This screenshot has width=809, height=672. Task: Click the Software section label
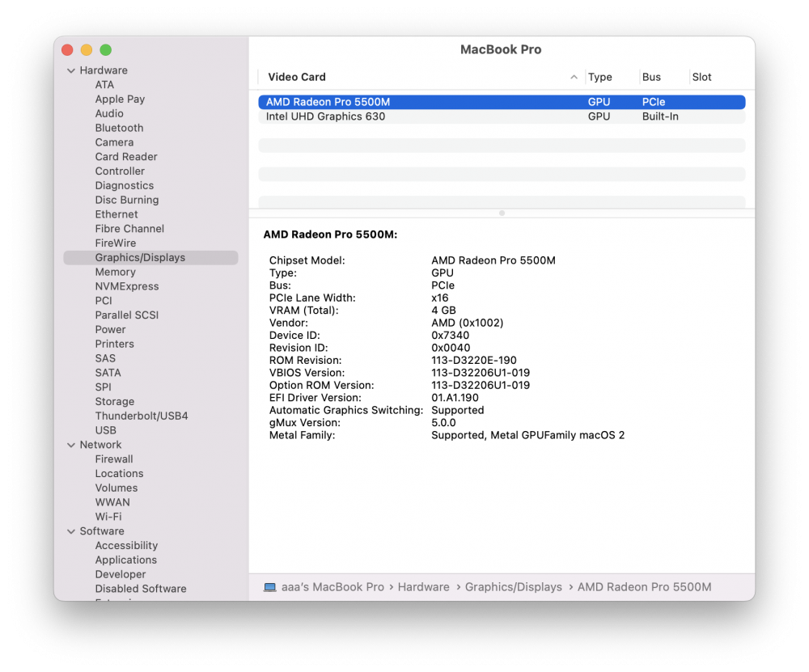coord(102,533)
